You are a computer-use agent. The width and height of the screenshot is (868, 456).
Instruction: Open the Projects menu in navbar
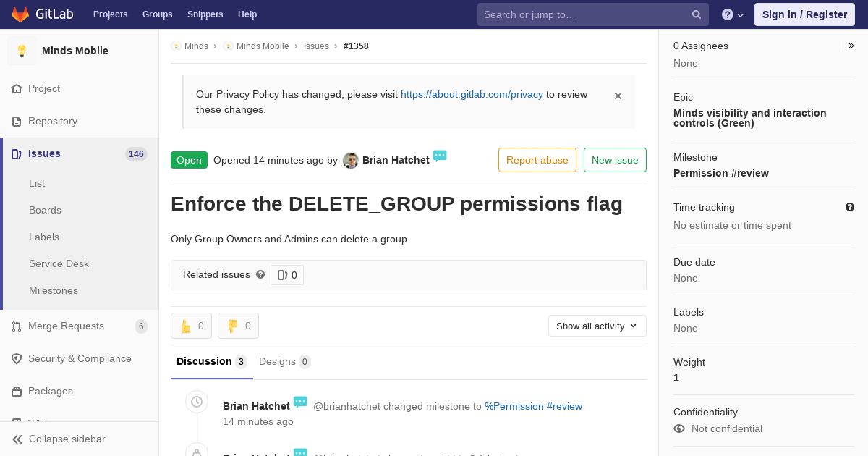click(110, 14)
